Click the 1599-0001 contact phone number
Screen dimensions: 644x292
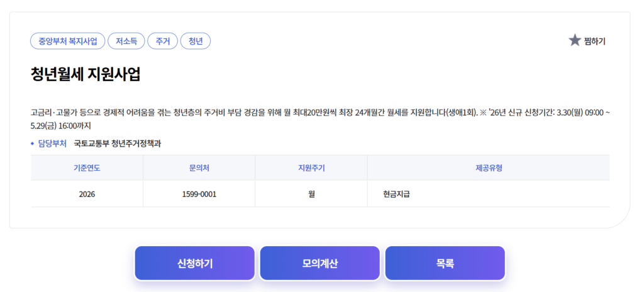tap(199, 194)
